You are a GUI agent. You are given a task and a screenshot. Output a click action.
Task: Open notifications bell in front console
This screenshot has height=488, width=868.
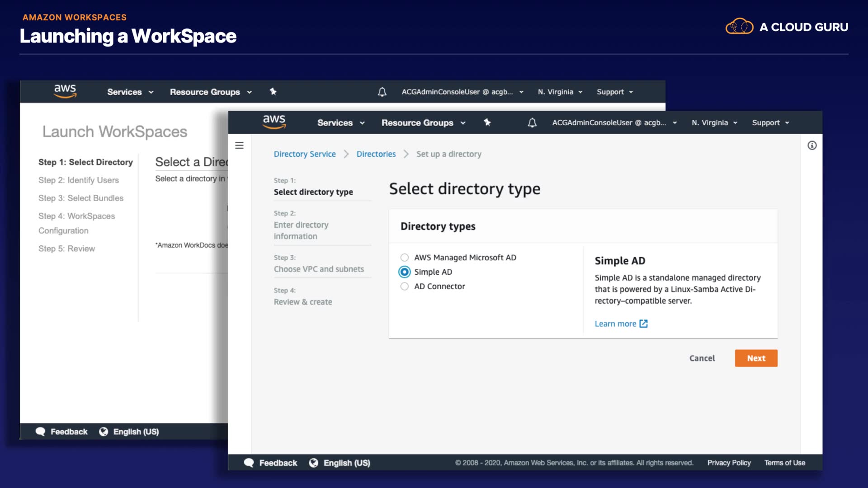532,123
